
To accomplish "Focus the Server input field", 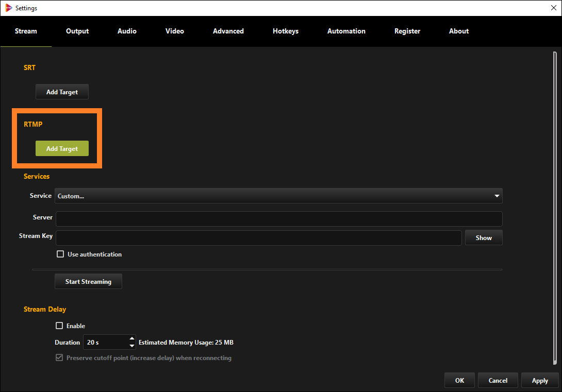I will 279,219.
